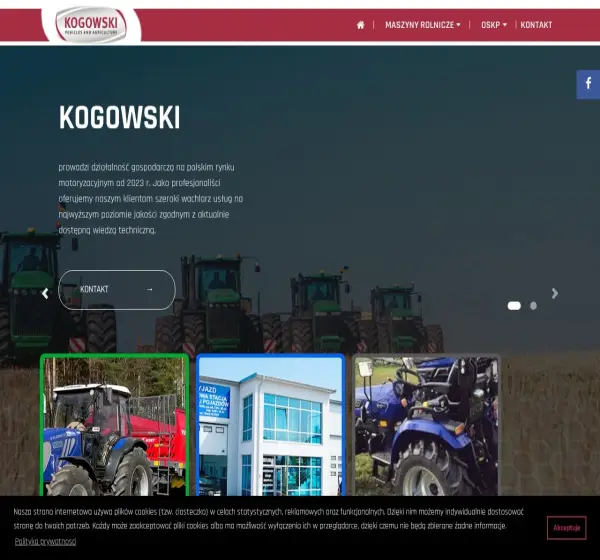600x560 pixels.
Task: Select second slider indicator dot
Action: 533,306
